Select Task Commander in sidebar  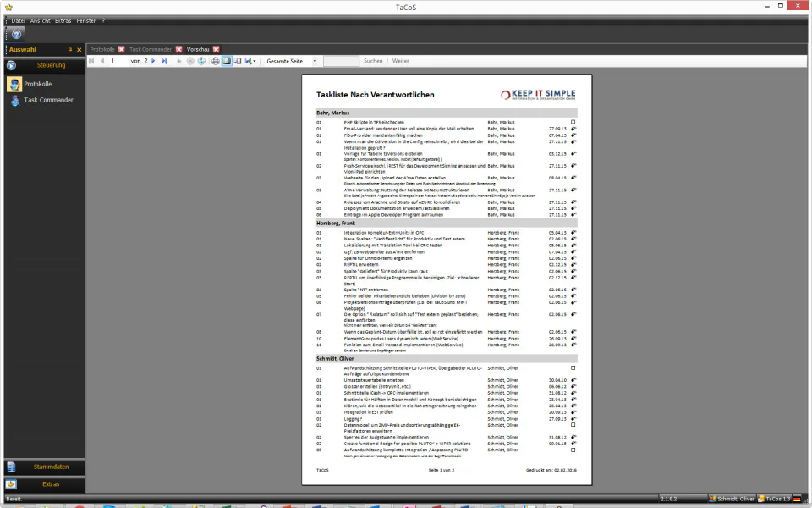click(x=48, y=100)
